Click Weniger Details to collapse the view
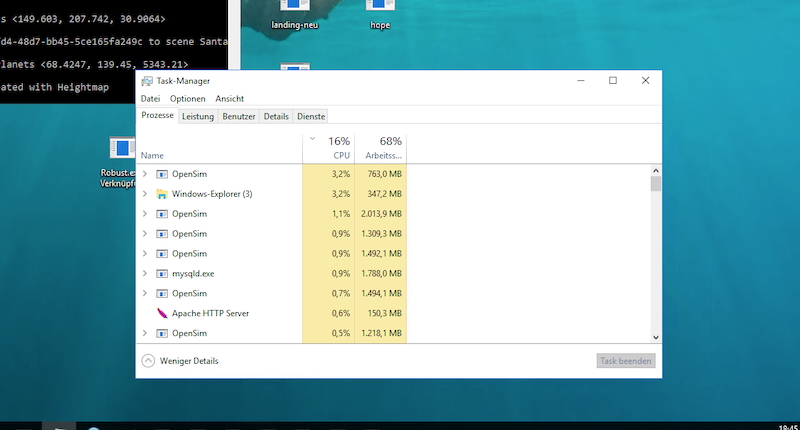The width and height of the screenshot is (800, 430). (x=180, y=361)
